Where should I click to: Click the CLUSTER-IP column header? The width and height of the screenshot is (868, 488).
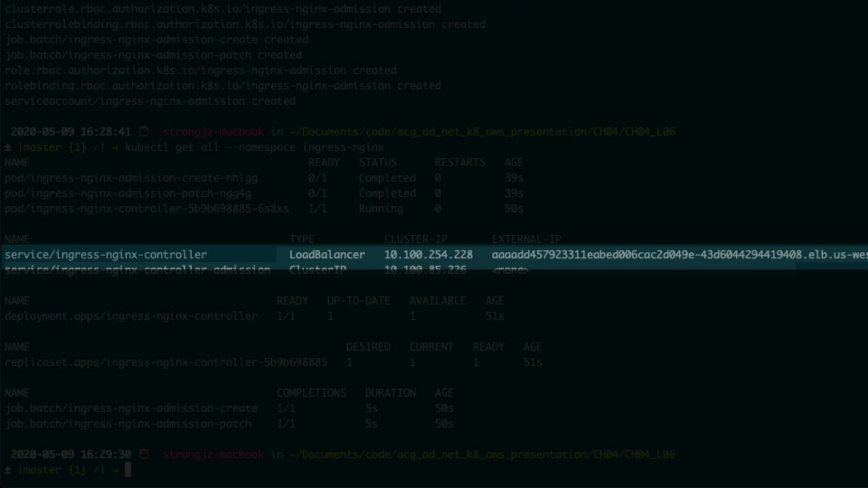[x=415, y=239]
